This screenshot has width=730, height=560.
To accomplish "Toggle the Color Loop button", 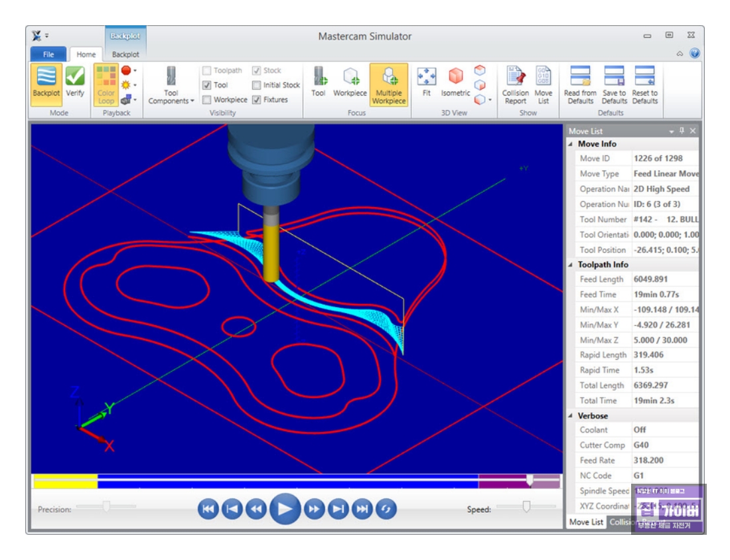I will click(106, 85).
